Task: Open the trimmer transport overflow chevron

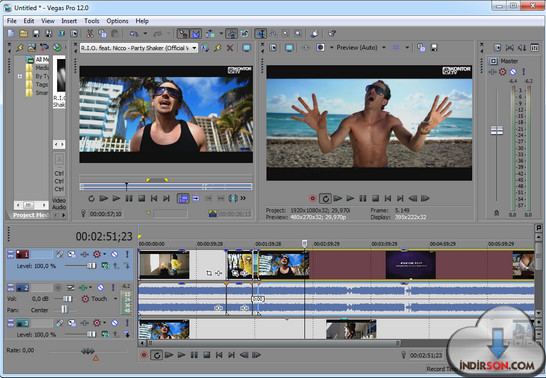Action: tap(243, 198)
